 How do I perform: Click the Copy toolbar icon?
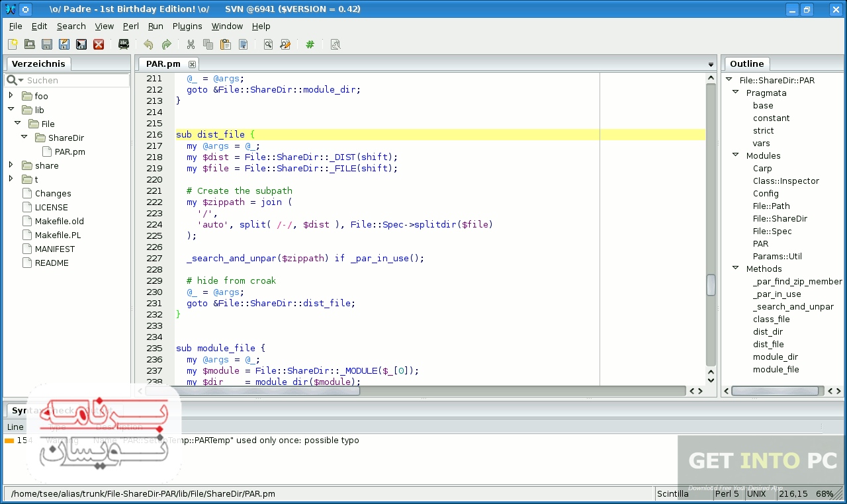point(208,44)
